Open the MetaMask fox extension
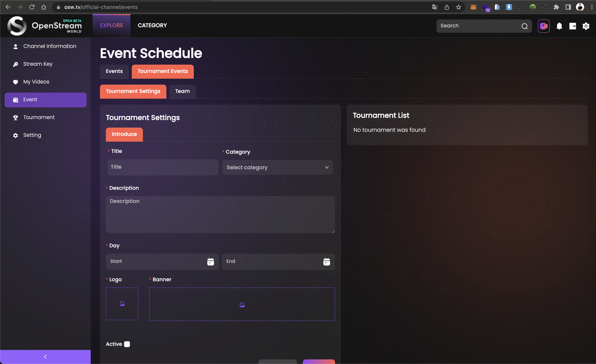 [473, 7]
